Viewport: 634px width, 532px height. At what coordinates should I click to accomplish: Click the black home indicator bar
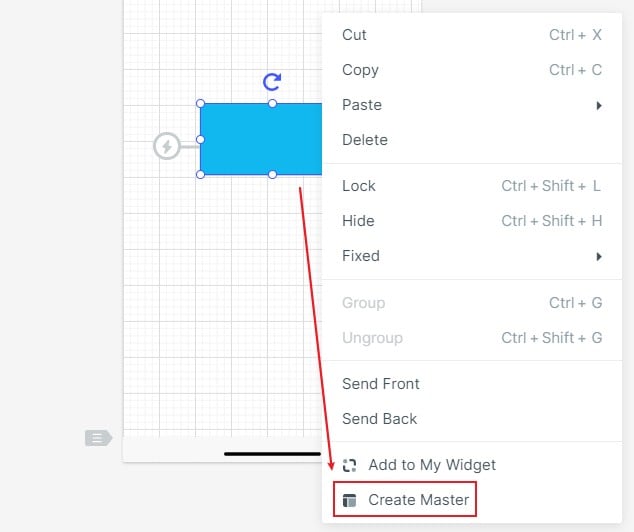(x=272, y=453)
